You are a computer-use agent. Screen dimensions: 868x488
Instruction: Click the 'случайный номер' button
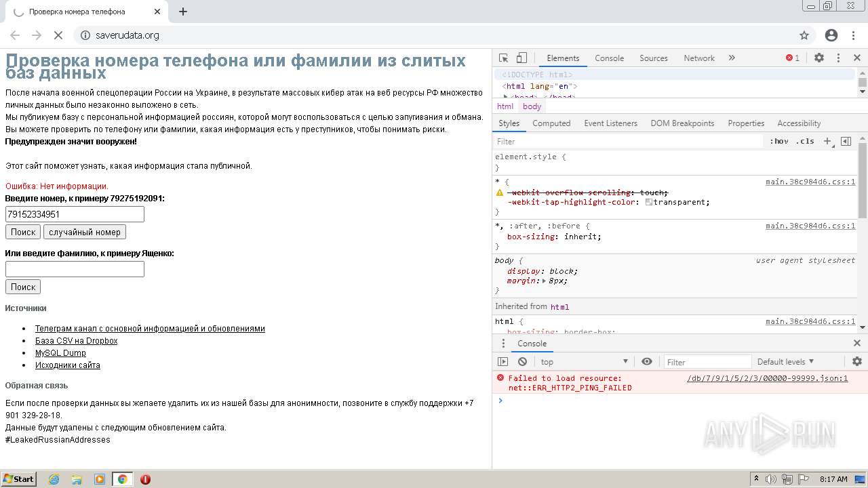pyautogui.click(x=85, y=232)
